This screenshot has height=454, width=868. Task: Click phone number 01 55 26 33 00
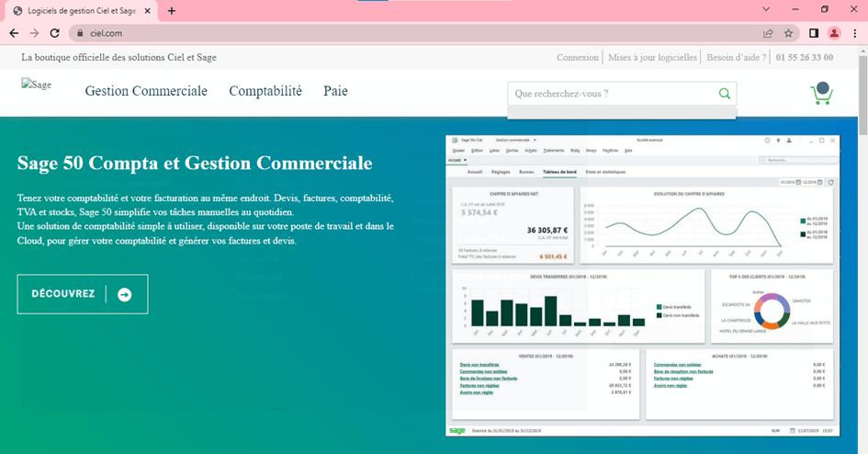click(x=805, y=57)
